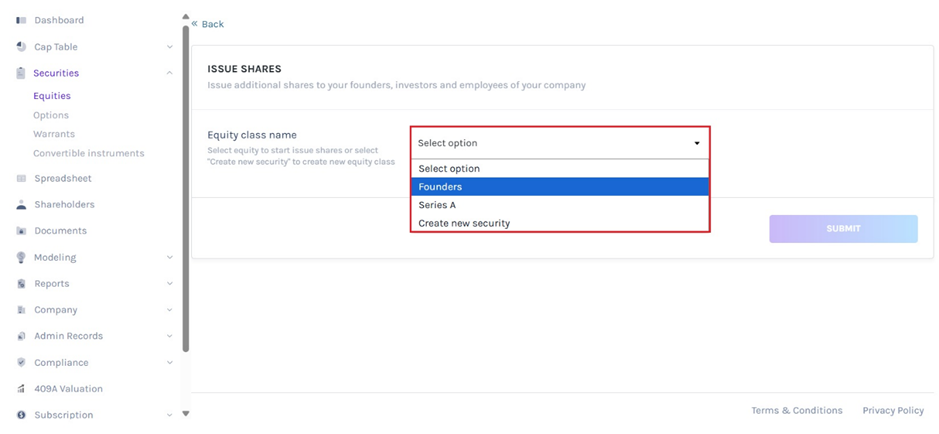Click the Compliance shield icon

(21, 363)
